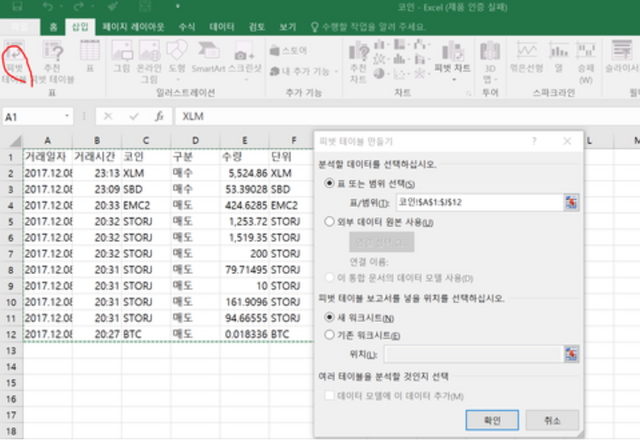This screenshot has height=444, width=640.
Task: Select '이 통합 문서의 데이터 모델 사용' option
Action: tap(329, 278)
